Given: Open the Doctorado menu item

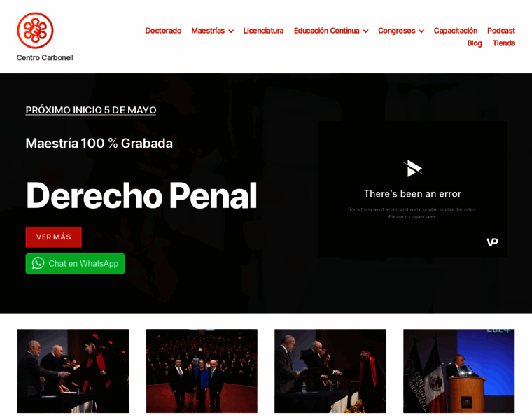Looking at the screenshot, I should 163,31.
